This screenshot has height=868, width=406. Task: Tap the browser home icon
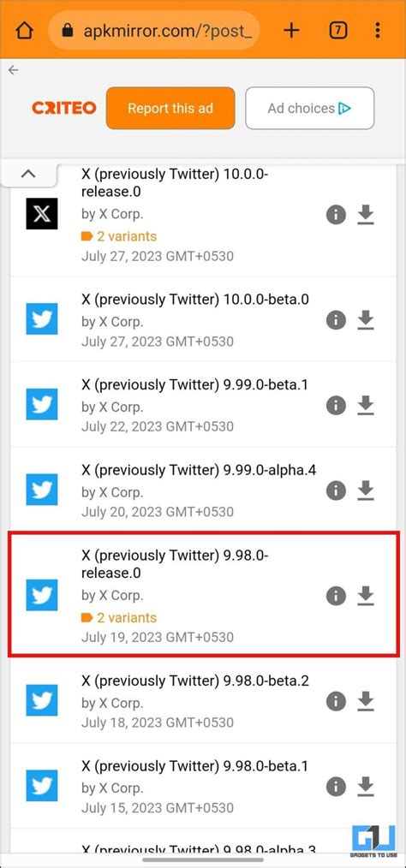pos(24,31)
